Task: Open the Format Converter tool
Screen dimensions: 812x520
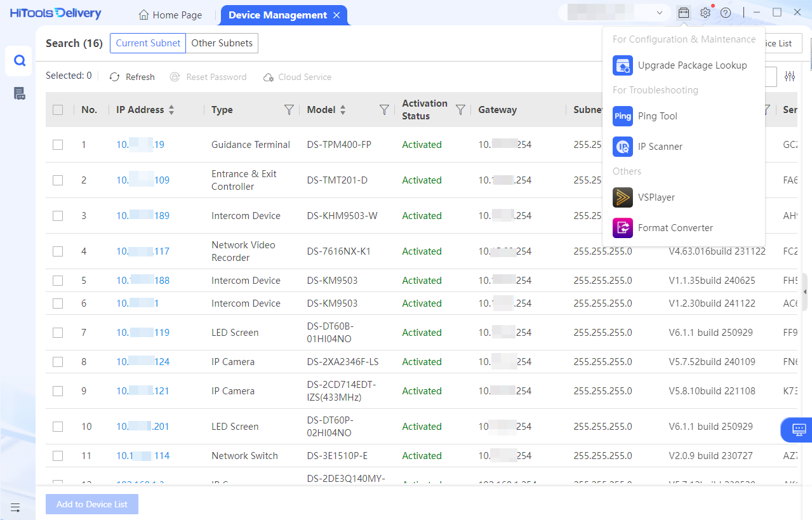Action: pos(675,228)
